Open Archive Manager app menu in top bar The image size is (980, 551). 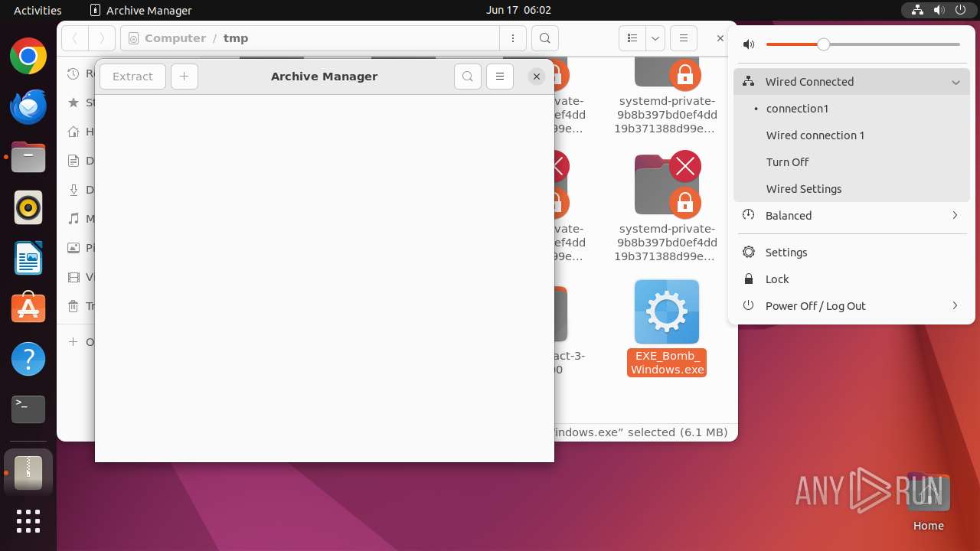coord(141,10)
